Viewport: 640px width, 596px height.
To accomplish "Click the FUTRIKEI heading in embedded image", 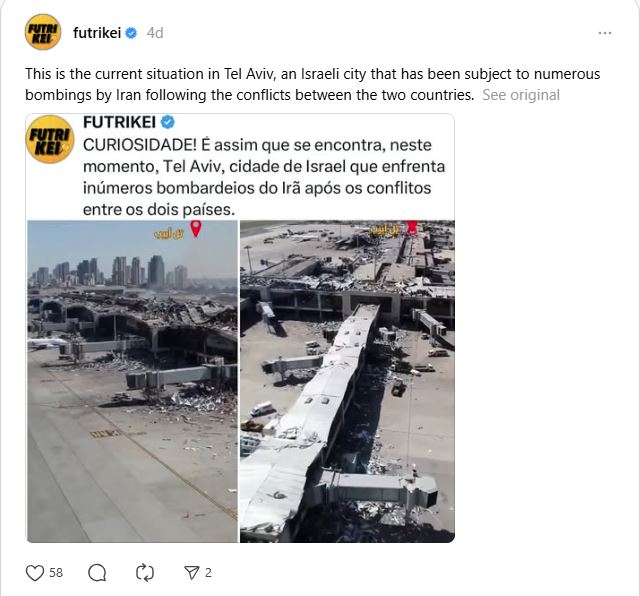I will [x=119, y=122].
